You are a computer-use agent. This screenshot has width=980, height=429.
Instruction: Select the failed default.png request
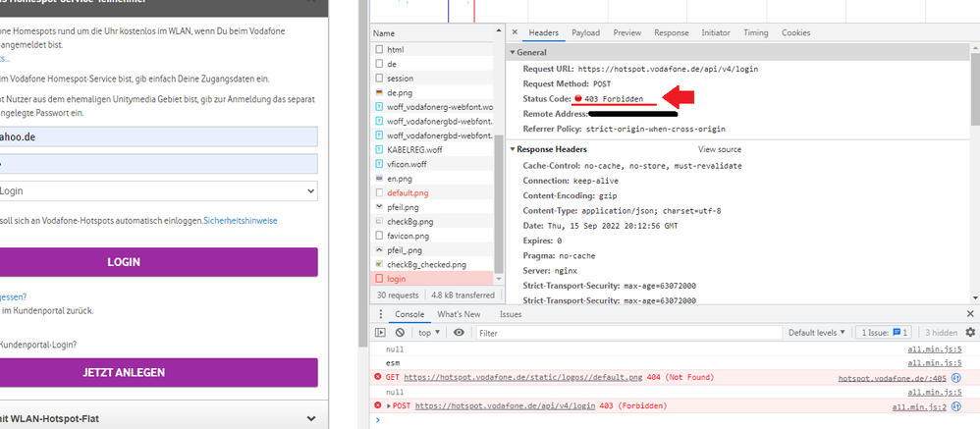(432, 193)
